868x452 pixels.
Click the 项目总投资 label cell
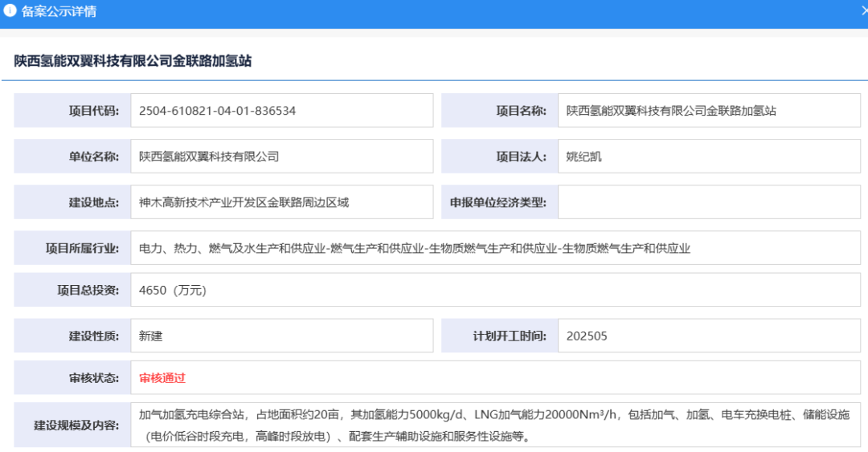72,291
